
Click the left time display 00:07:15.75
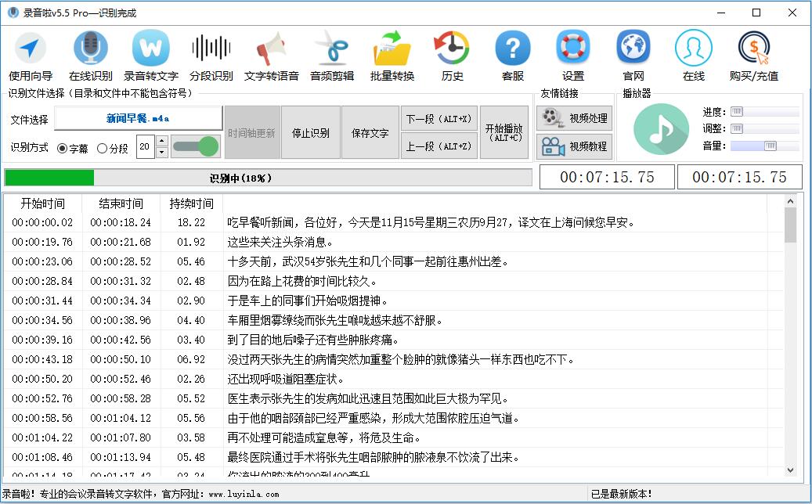[607, 177]
